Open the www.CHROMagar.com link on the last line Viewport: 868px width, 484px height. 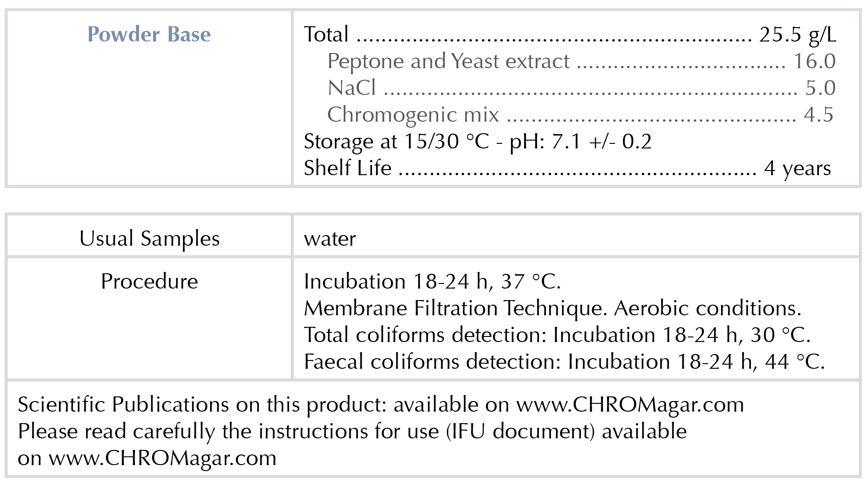coord(163,458)
